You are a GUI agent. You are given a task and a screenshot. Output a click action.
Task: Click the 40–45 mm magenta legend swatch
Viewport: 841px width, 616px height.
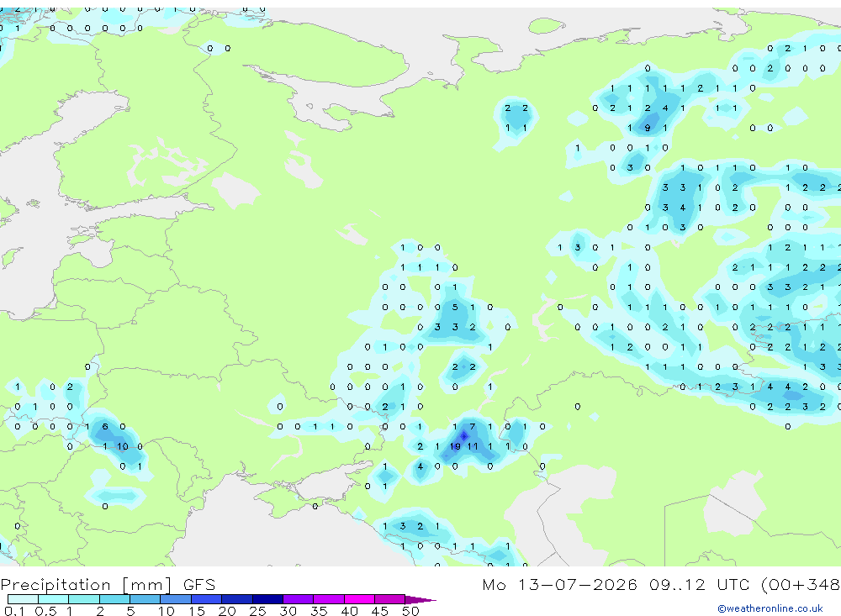(359, 599)
